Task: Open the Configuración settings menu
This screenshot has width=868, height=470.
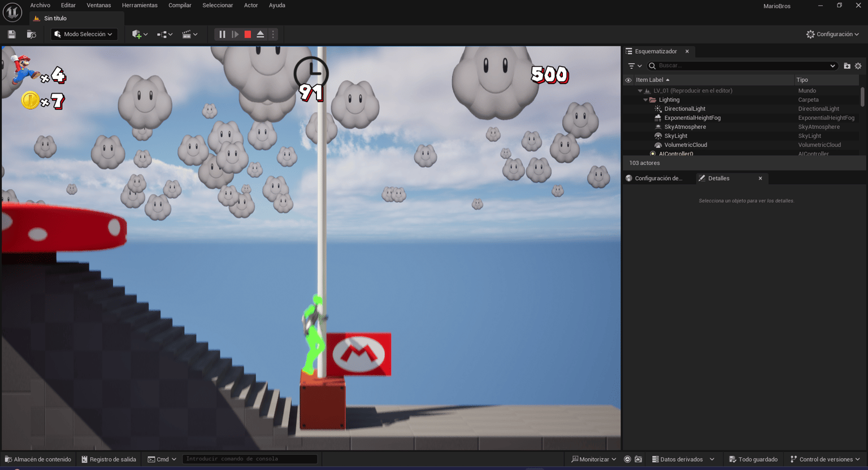Action: [x=832, y=34]
